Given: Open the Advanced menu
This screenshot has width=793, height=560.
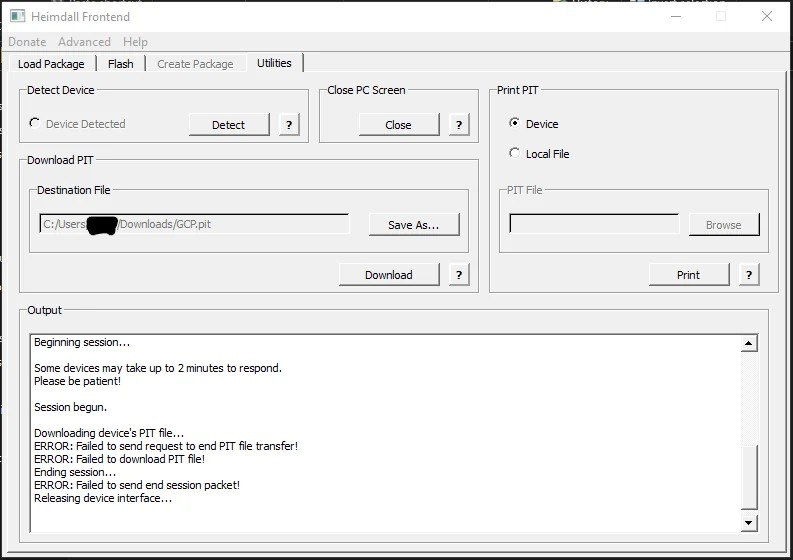Looking at the screenshot, I should click(x=84, y=42).
